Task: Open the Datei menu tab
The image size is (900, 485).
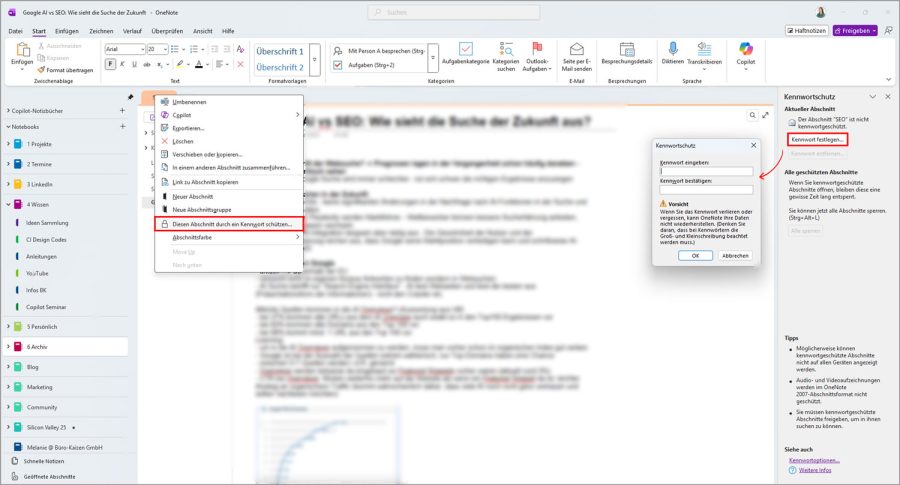Action: click(15, 31)
